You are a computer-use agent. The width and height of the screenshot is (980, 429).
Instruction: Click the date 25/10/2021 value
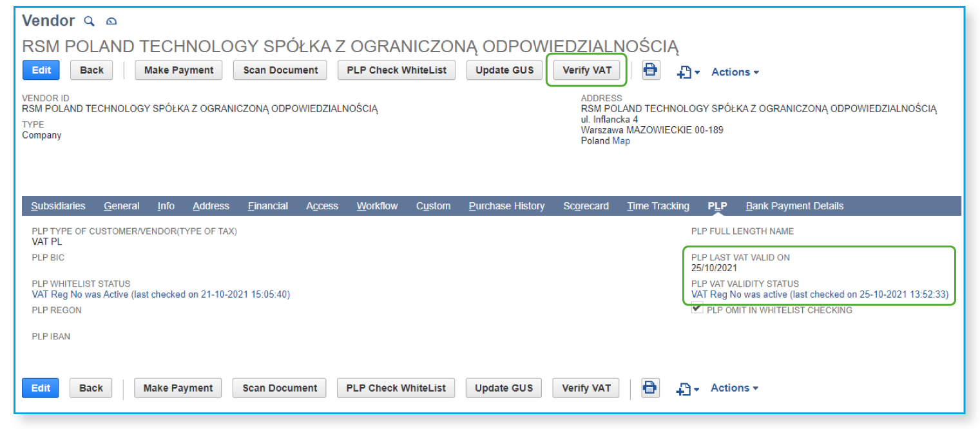pyautogui.click(x=714, y=268)
